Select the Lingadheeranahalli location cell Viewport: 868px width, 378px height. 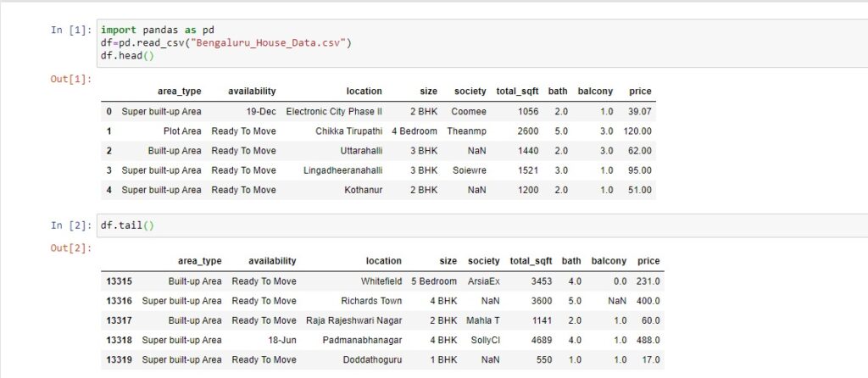(342, 170)
